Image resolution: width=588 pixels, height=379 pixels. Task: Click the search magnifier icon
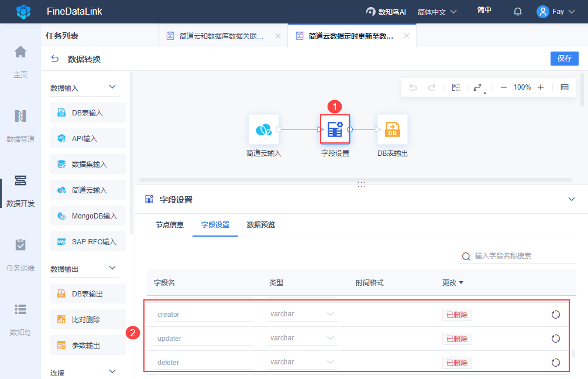pyautogui.click(x=466, y=256)
